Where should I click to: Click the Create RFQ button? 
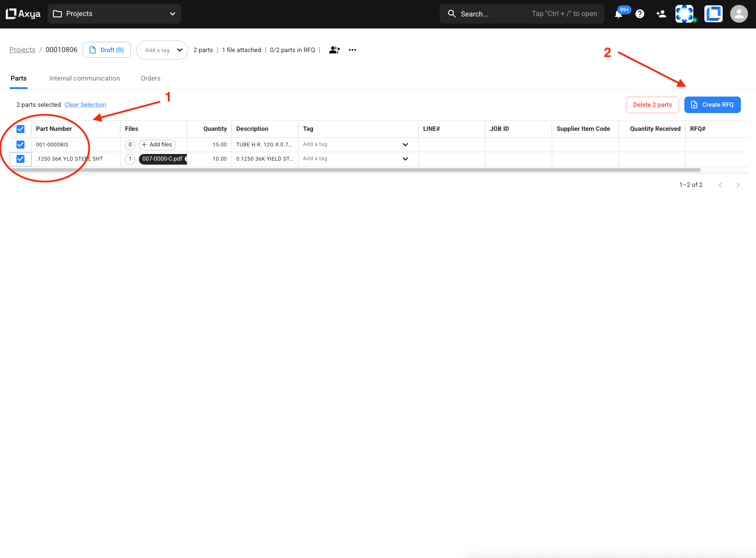[712, 105]
